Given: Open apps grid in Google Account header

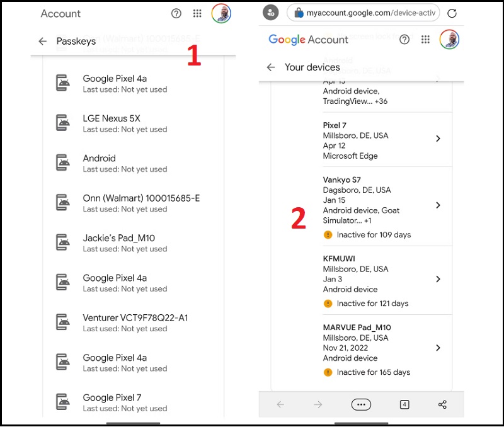Looking at the screenshot, I should click(x=426, y=40).
